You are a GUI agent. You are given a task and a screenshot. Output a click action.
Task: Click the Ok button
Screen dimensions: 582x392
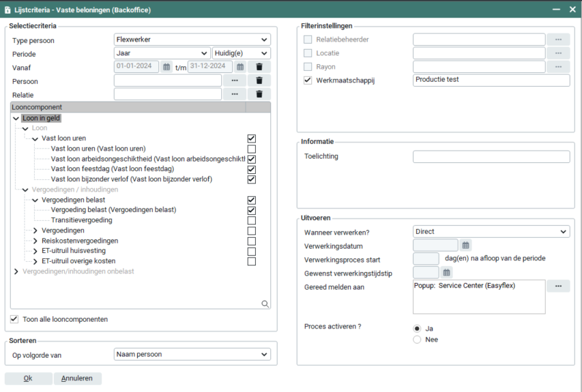point(28,378)
